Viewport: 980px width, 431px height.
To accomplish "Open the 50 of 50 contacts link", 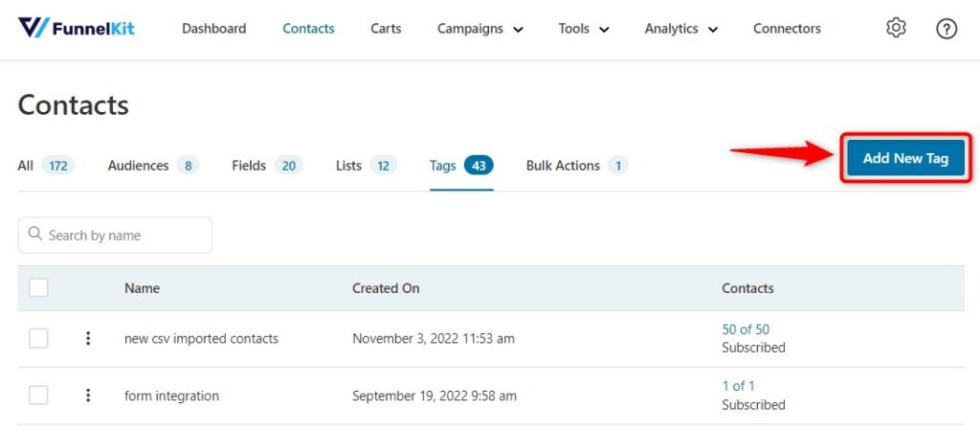I will 746,329.
